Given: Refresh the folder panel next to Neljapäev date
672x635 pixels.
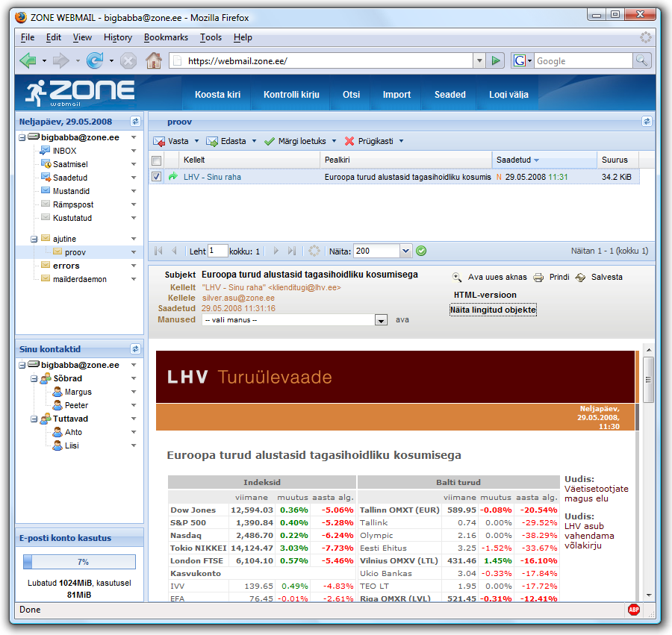Looking at the screenshot, I should pos(135,122).
